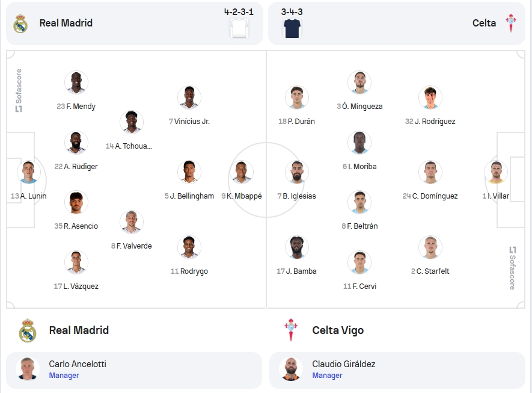Open K. Mbappé player avatar
Screen dimensions: 532x393
[x=242, y=172]
